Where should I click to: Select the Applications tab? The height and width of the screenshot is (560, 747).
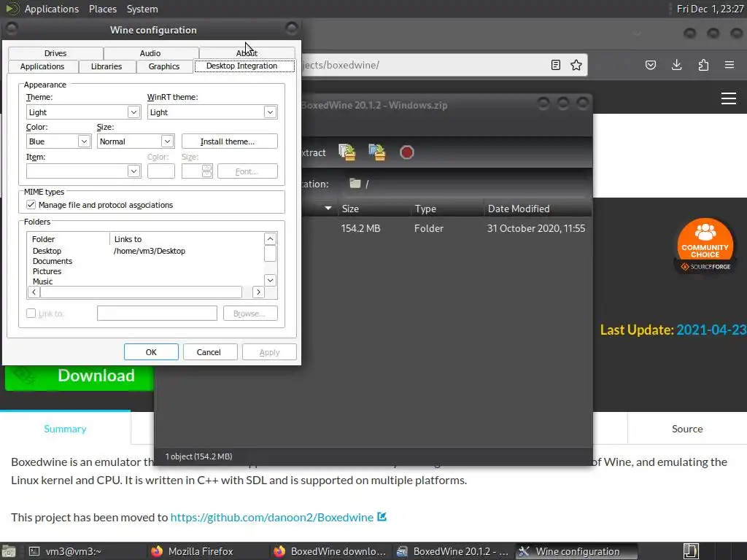click(x=42, y=66)
